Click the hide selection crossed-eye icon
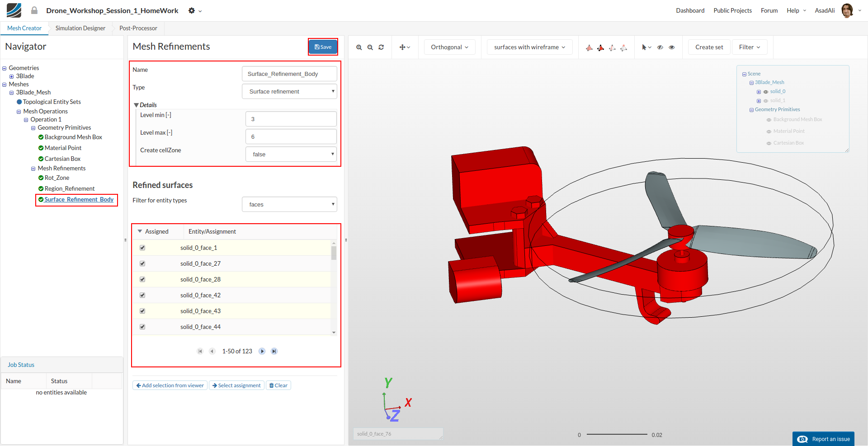This screenshot has height=446, width=868. [x=660, y=47]
